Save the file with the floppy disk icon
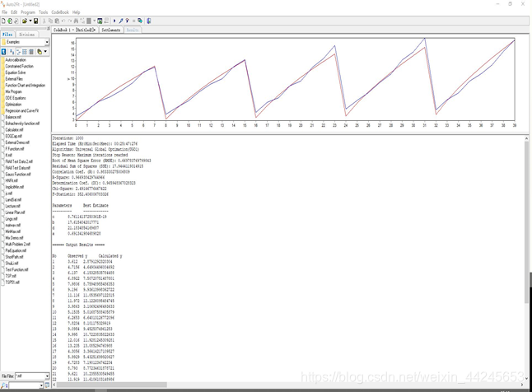 point(35,21)
